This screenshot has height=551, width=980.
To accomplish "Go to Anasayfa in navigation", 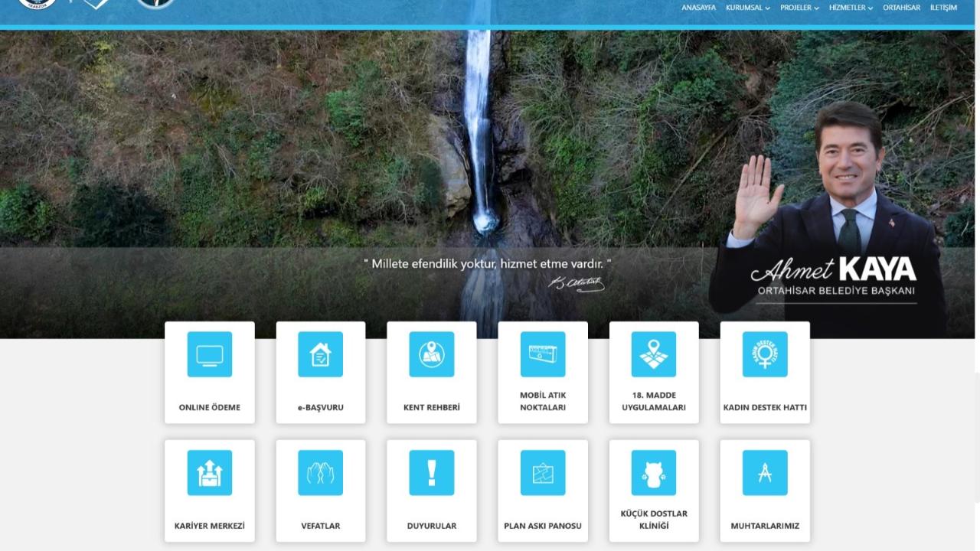I will (698, 8).
